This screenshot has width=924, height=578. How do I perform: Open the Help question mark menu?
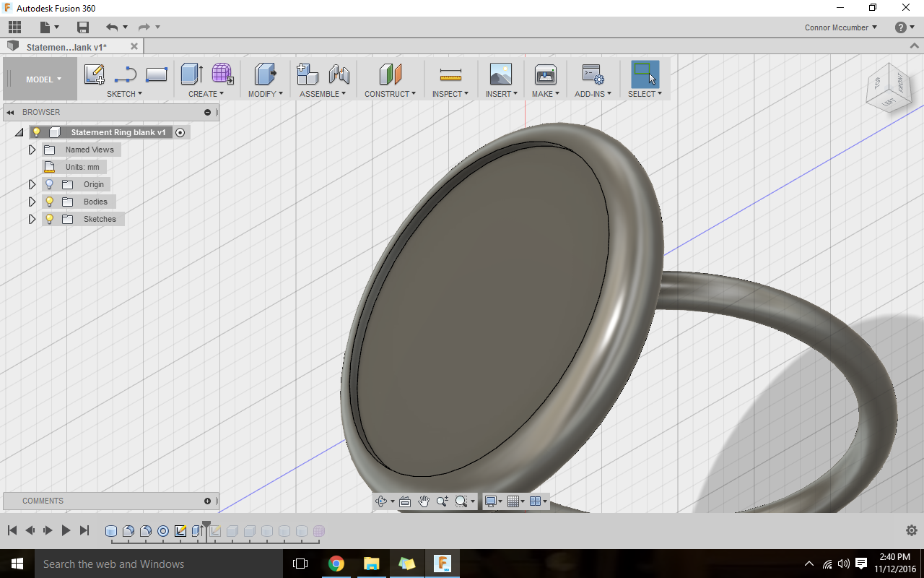(905, 27)
